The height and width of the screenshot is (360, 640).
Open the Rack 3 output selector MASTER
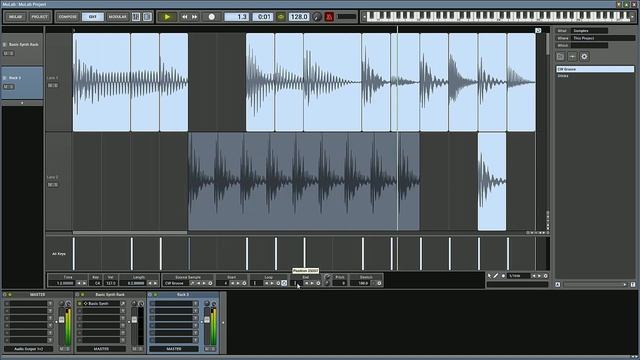[174, 349]
